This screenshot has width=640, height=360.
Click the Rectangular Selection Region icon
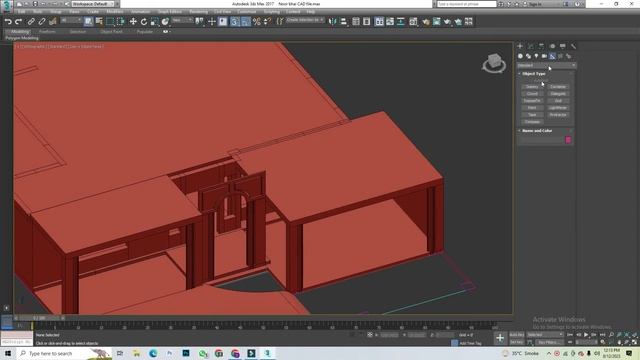(110, 22)
